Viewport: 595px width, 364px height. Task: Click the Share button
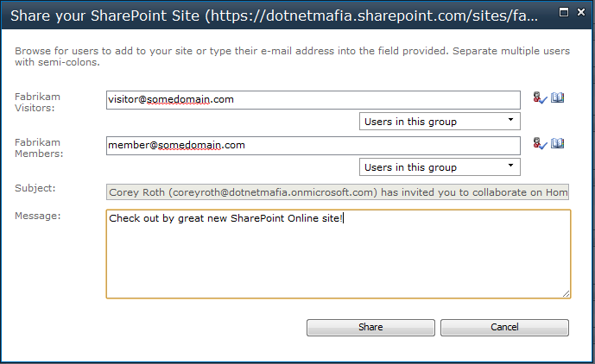point(370,328)
